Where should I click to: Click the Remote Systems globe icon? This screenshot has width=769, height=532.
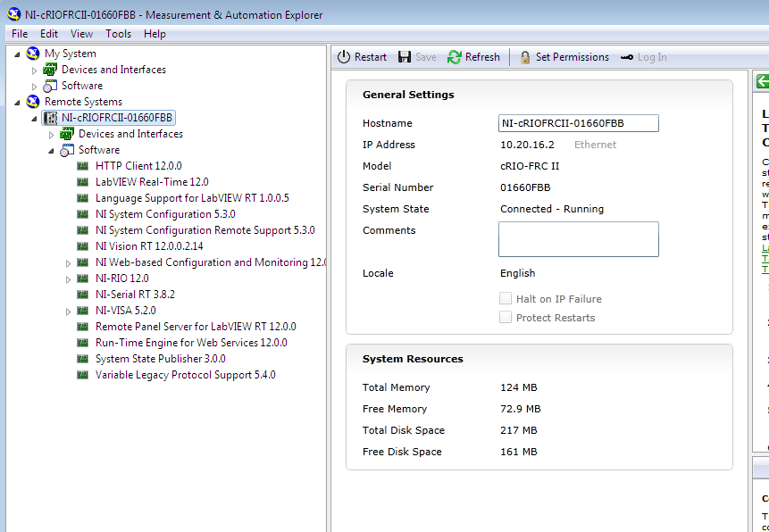[x=33, y=102]
